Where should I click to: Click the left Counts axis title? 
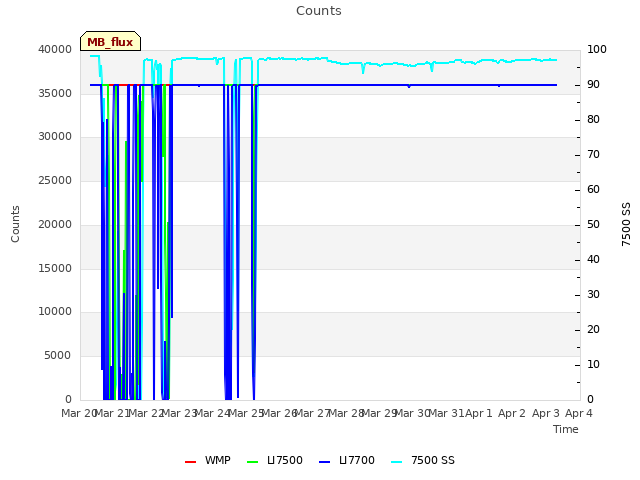click(15, 224)
